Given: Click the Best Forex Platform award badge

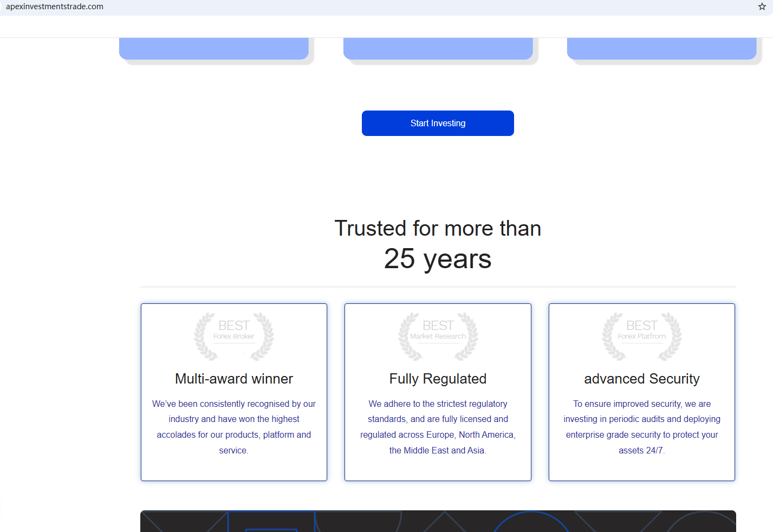Looking at the screenshot, I should click(x=642, y=336).
